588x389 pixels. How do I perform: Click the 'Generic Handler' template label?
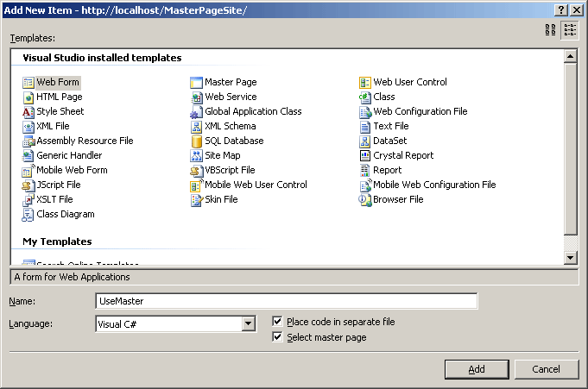[69, 155]
